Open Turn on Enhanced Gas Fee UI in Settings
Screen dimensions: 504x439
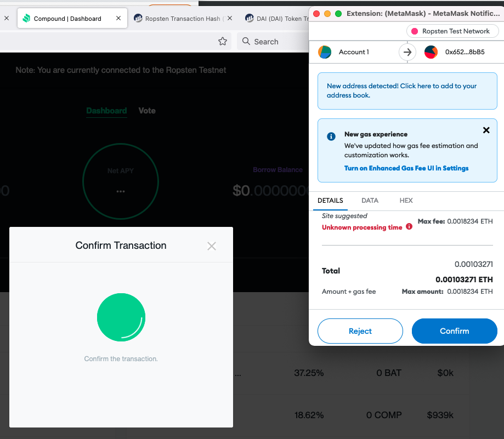(x=406, y=168)
